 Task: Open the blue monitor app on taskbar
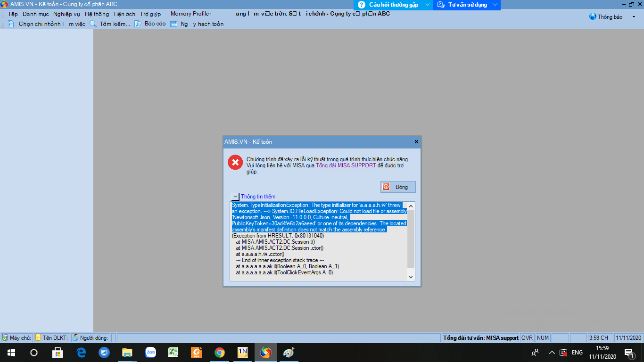pos(104,353)
